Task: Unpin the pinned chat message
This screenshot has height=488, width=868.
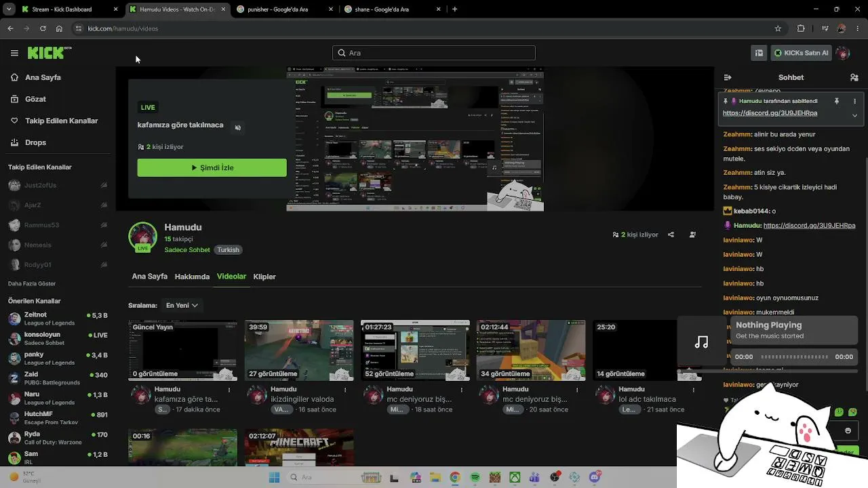Action: coord(837,101)
